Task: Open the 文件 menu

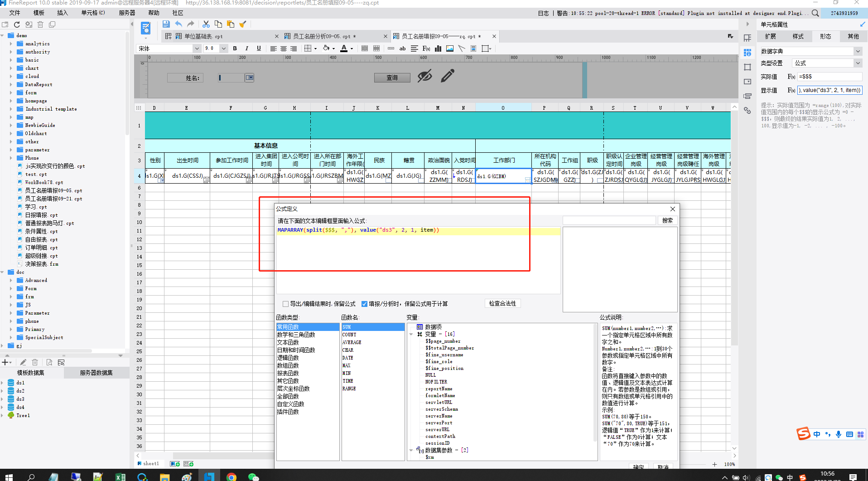Action: tap(14, 13)
